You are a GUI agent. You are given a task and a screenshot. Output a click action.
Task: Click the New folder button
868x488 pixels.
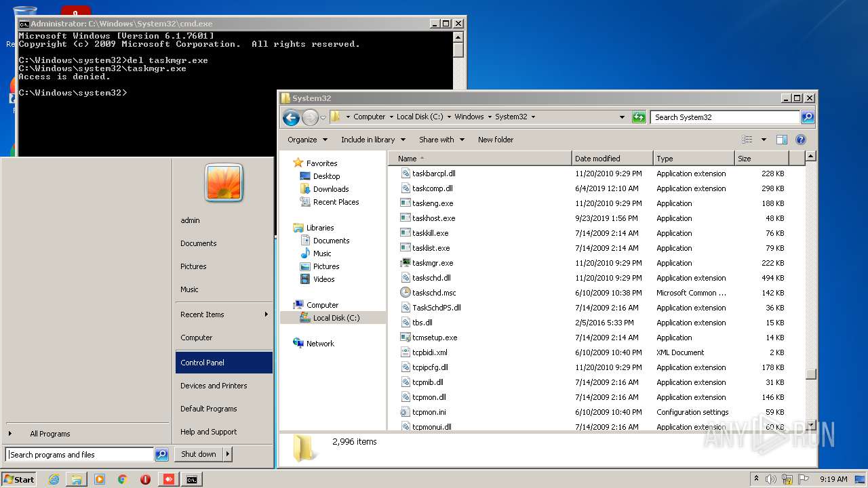pos(496,140)
